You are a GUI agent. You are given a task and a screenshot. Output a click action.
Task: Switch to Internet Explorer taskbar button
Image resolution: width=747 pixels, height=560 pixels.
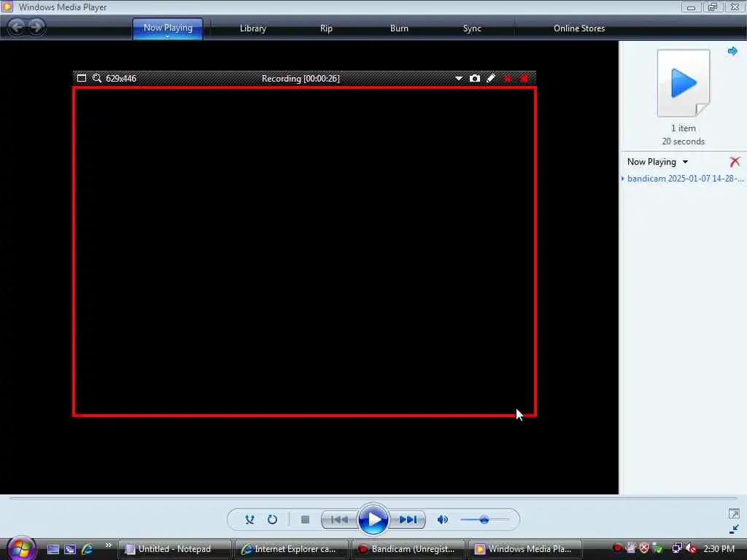(x=292, y=549)
